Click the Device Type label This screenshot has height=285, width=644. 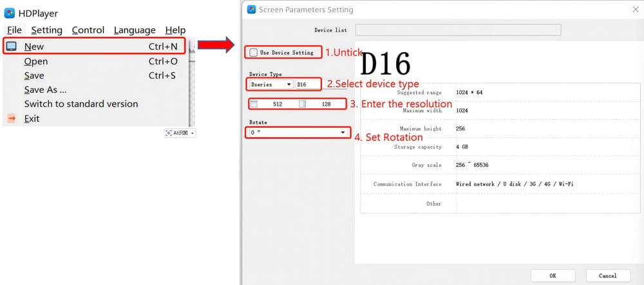266,74
